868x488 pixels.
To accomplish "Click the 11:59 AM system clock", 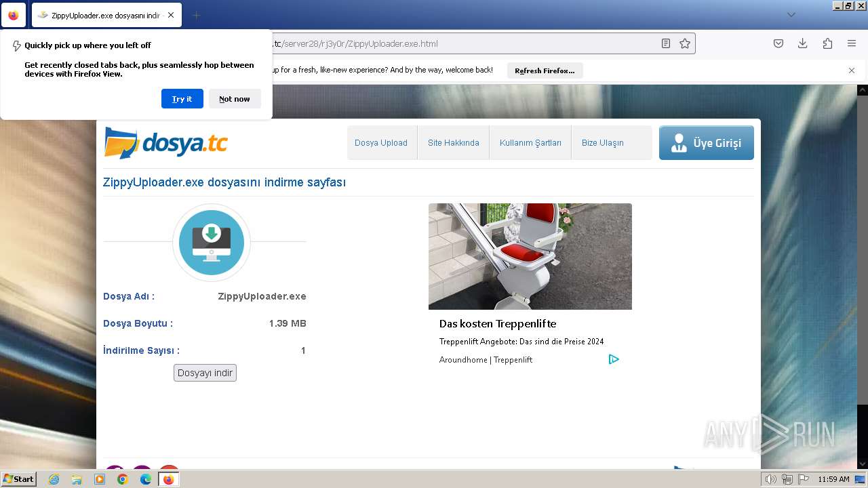I will (833, 479).
